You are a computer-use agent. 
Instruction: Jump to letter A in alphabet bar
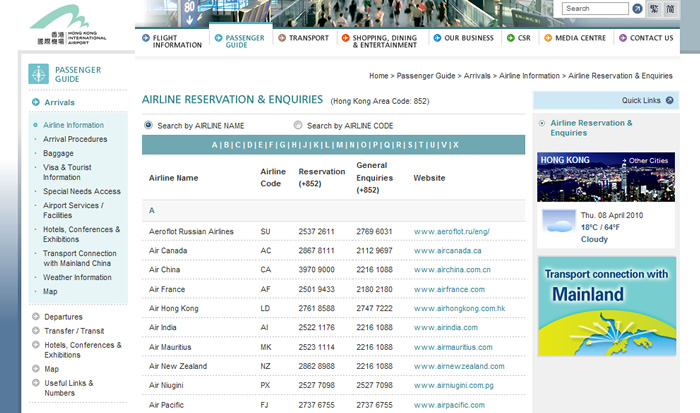tap(215, 145)
